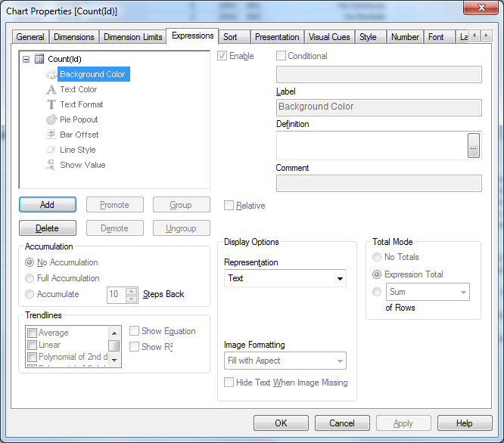Open the Style tab
The height and width of the screenshot is (443, 504).
click(x=371, y=37)
